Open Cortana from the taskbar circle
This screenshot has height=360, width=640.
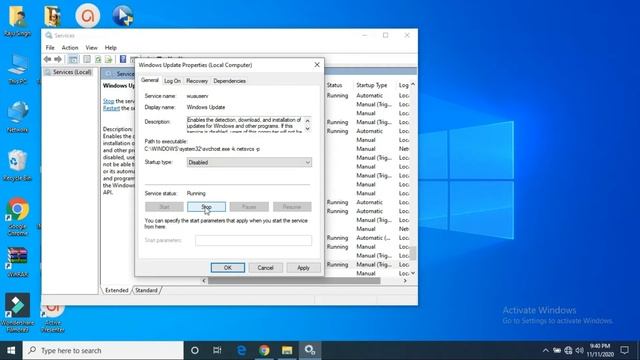pyautogui.click(x=195, y=350)
